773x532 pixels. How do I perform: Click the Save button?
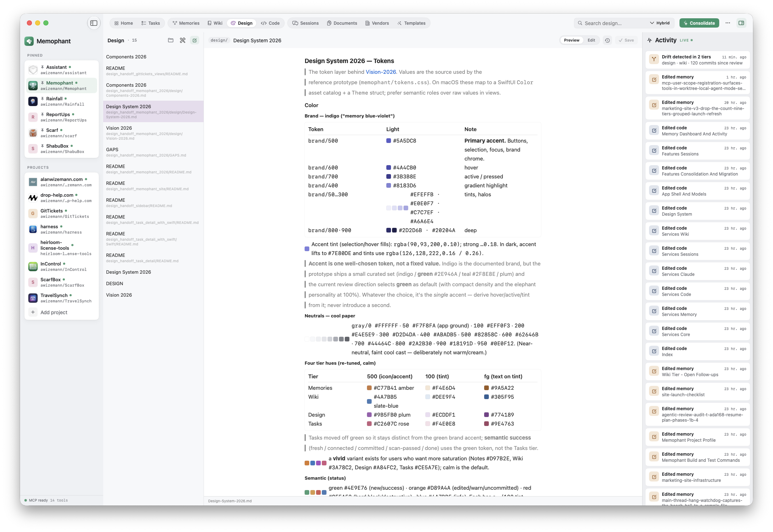tap(626, 40)
